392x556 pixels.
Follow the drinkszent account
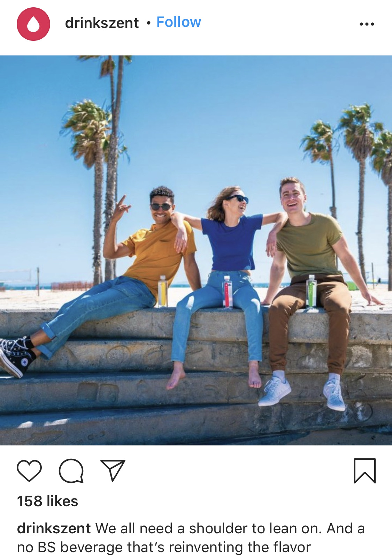[179, 22]
